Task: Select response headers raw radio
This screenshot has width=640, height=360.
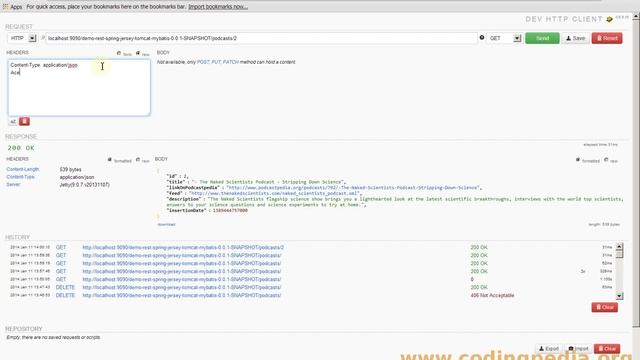Action: (x=138, y=160)
